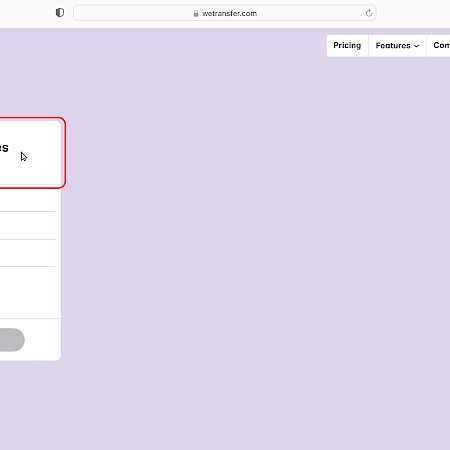This screenshot has height=450, width=450.
Task: Click the third input line in transfer form
Action: coord(28,253)
